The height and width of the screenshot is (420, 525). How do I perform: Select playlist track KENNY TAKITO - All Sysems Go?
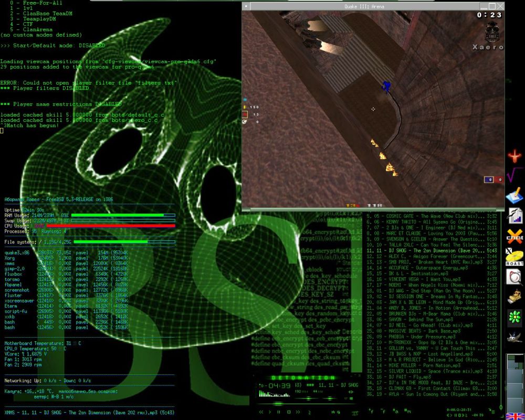432,222
